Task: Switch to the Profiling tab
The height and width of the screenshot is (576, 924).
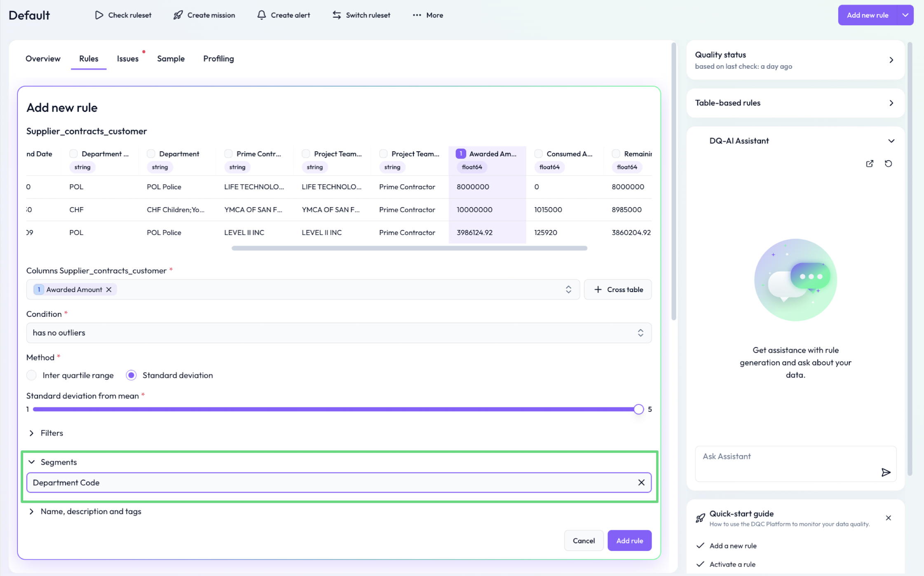Action: pyautogui.click(x=218, y=59)
